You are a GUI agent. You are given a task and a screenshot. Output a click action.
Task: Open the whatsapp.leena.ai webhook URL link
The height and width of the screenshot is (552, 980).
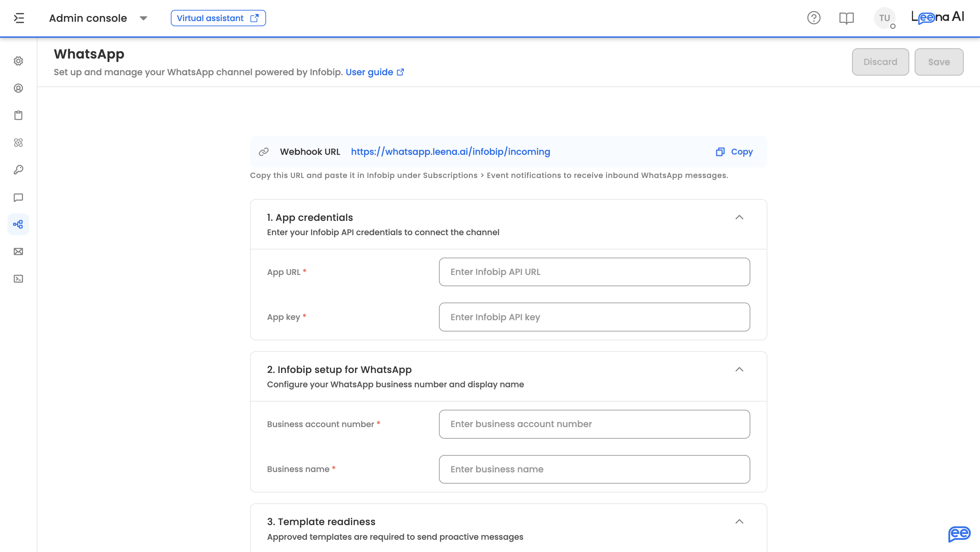(x=451, y=152)
